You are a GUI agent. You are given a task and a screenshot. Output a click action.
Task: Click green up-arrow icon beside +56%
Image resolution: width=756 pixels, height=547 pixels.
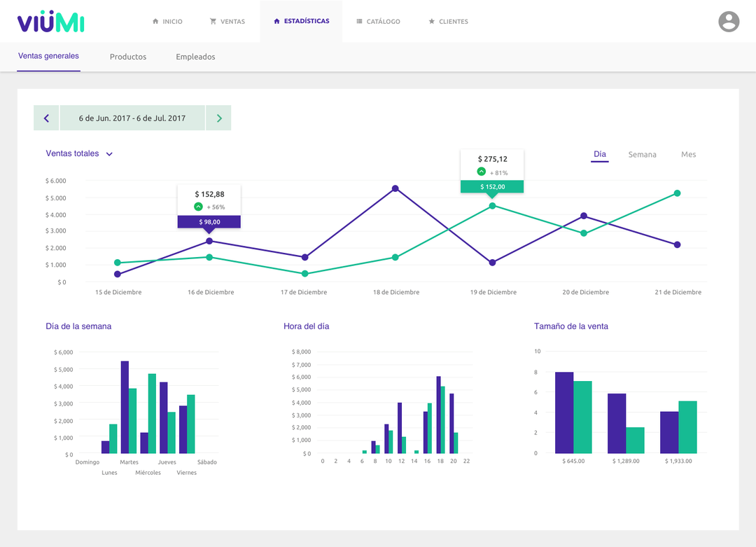click(x=198, y=207)
